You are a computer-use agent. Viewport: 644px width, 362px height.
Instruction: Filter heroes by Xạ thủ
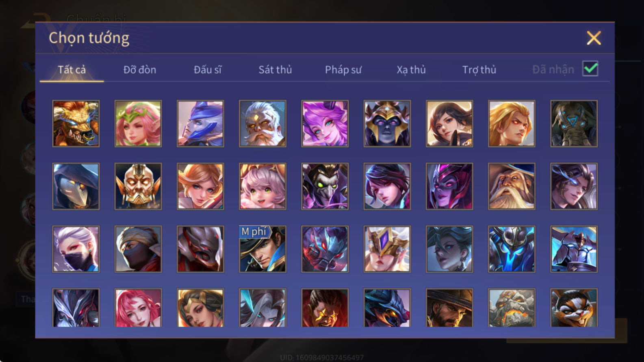pos(411,70)
